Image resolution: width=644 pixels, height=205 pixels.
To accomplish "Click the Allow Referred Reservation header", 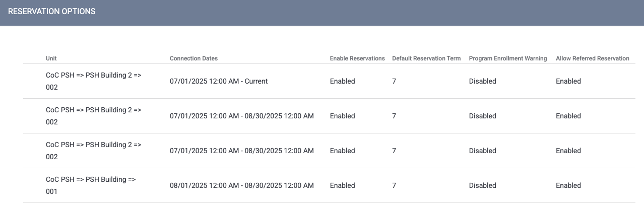I will [x=592, y=58].
